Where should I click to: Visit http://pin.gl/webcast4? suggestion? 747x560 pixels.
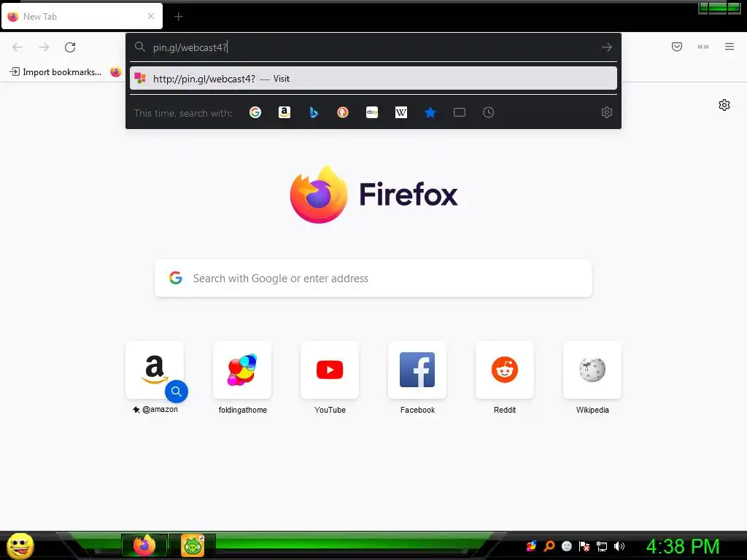pos(373,79)
